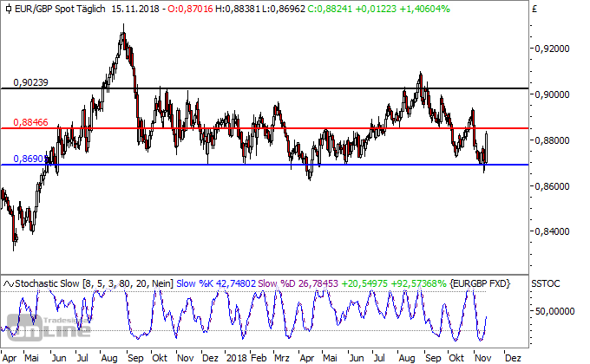Click the indicator percent +92,57368%
The width and height of the screenshot is (590, 364).
coord(418,283)
